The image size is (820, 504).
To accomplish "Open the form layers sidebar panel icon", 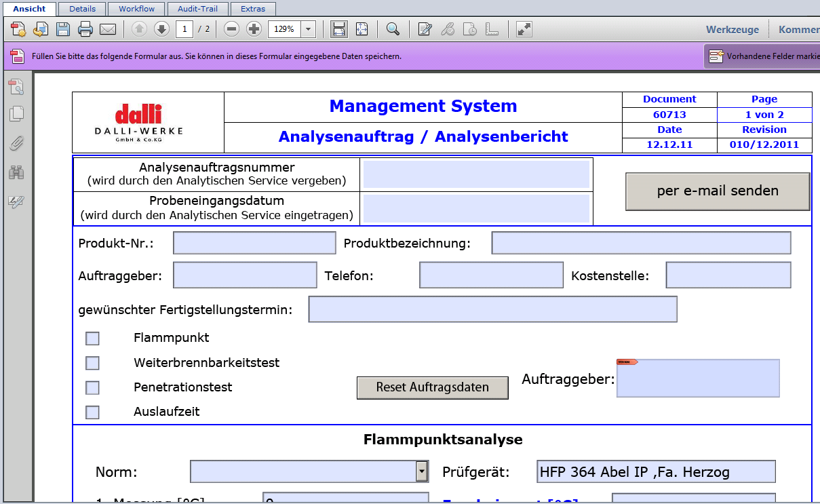I will (16, 86).
